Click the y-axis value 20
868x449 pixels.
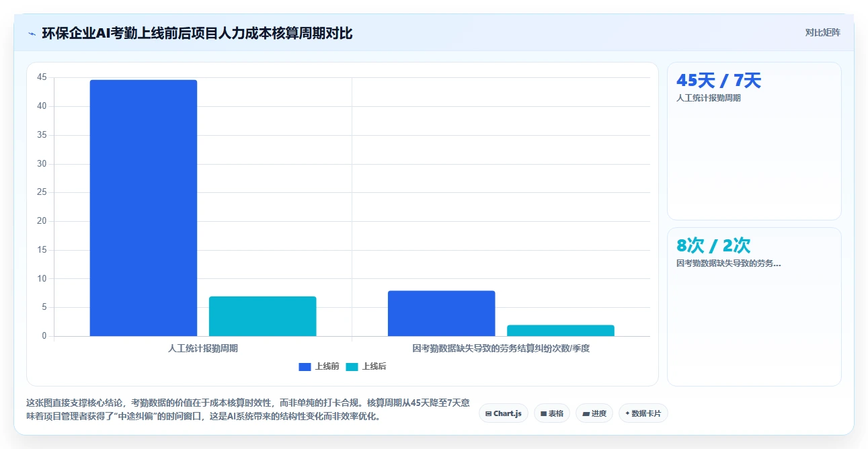tap(42, 221)
